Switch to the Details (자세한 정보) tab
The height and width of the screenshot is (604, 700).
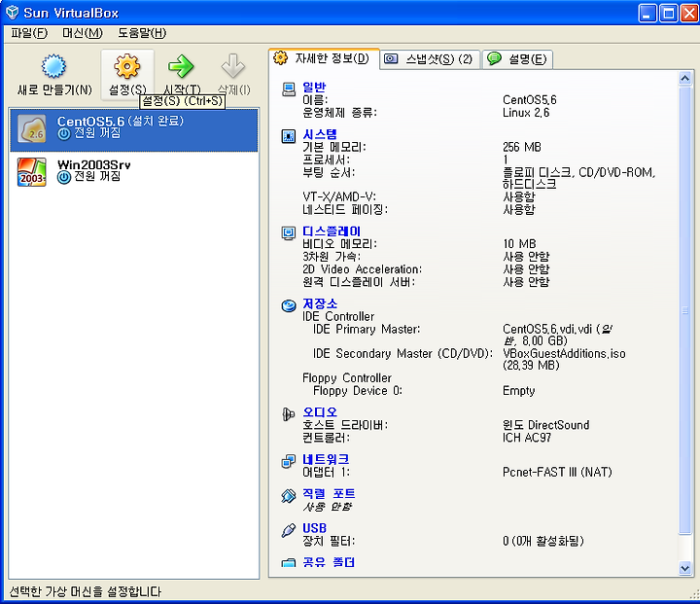point(325,59)
